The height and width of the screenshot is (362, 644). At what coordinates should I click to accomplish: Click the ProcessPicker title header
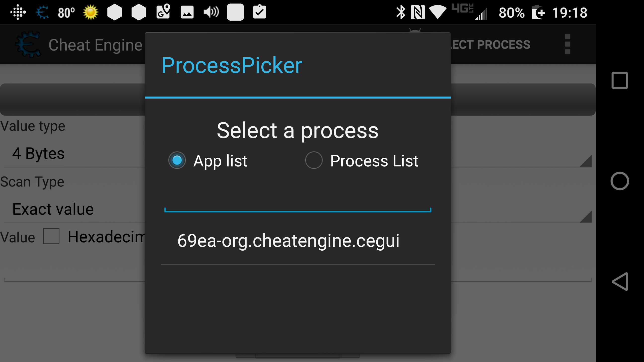tap(232, 65)
